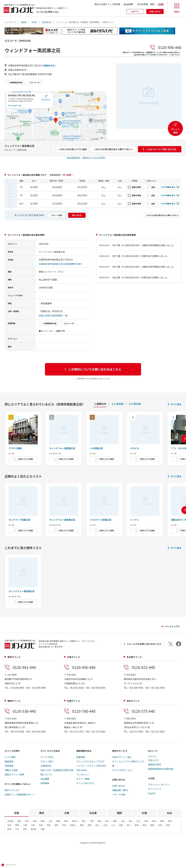
Task: Open the ベル武庫之荘 card thumbnail
Action: pyautogui.click(x=104, y=430)
